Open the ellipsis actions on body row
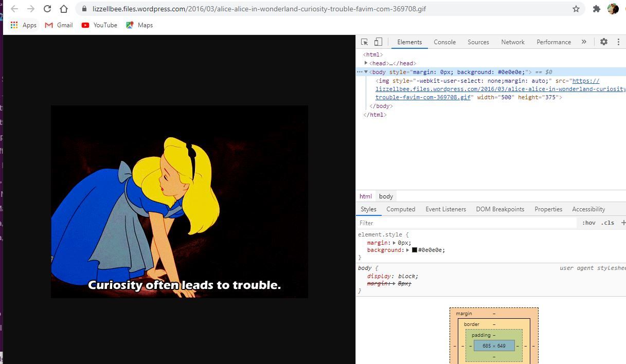Screen dimensions: 626x364 coord(360,72)
